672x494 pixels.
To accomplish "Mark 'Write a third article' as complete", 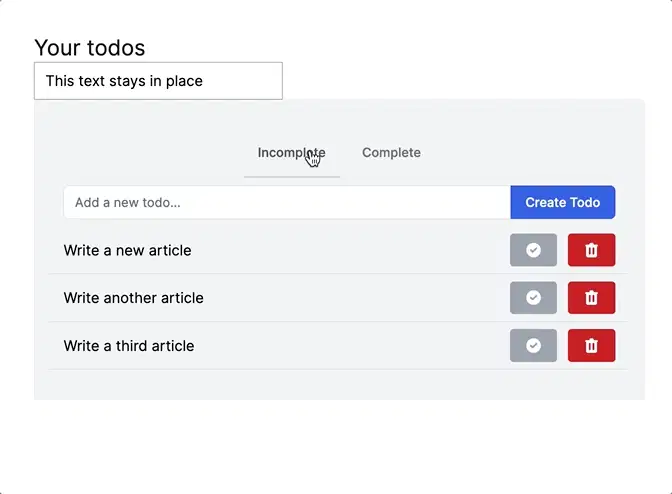I will pos(533,346).
